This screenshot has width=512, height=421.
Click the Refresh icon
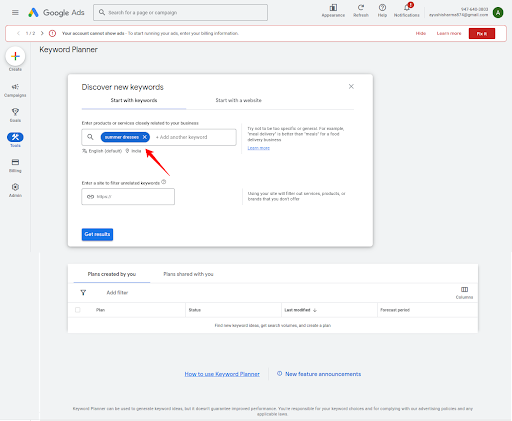[361, 10]
